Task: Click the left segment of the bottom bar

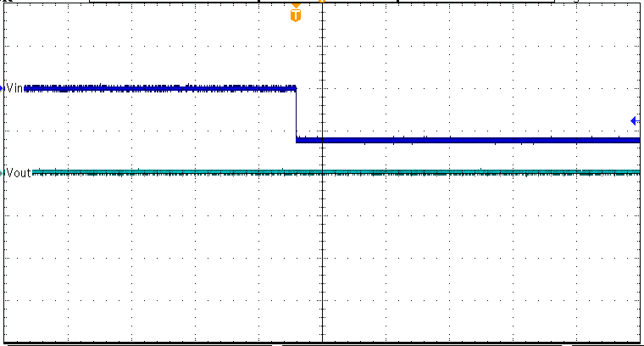Action: [x=136, y=344]
